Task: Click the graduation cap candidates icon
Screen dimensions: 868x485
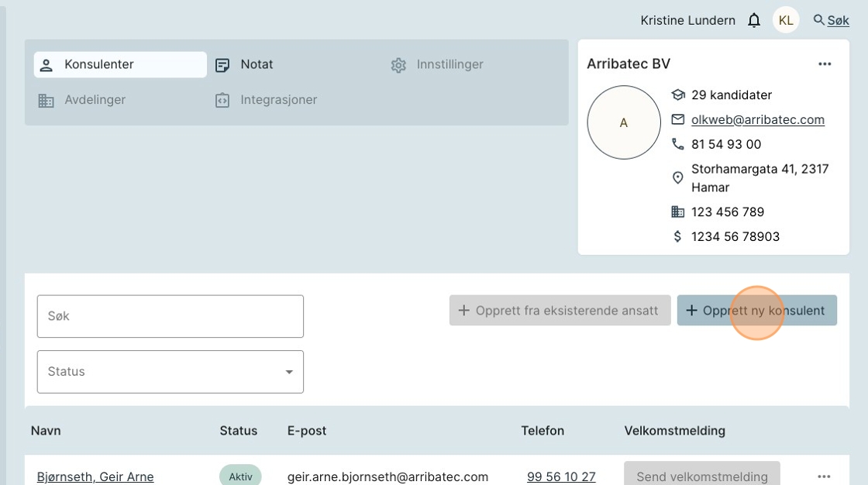Action: [678, 95]
